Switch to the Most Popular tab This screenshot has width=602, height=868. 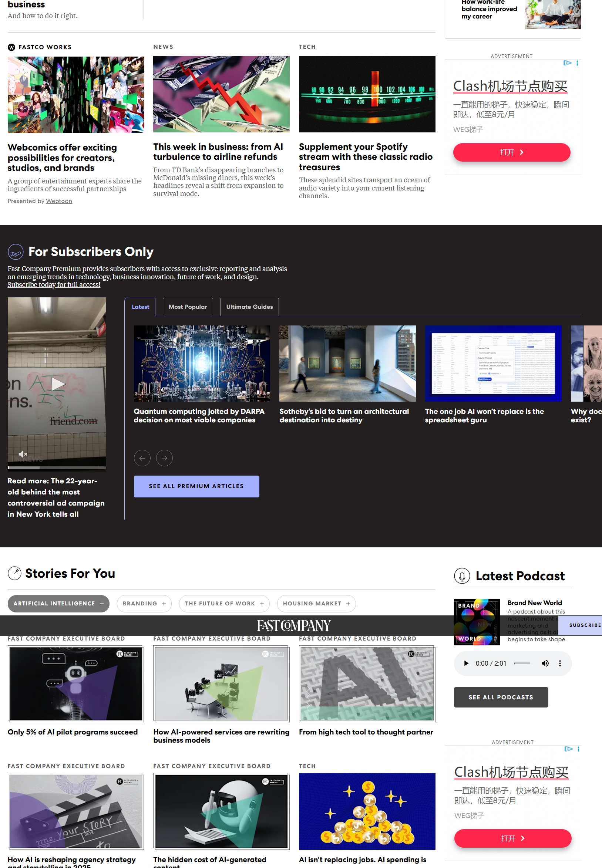tap(188, 307)
